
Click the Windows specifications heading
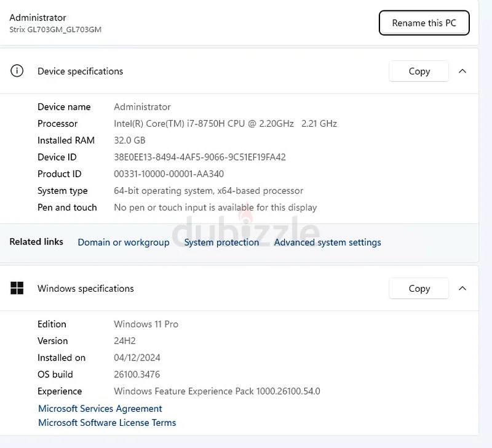(x=85, y=289)
